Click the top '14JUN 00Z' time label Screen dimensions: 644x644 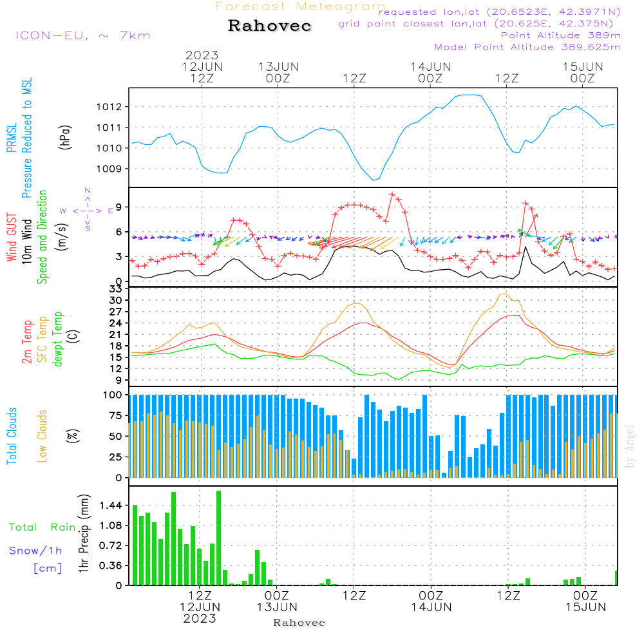430,72
